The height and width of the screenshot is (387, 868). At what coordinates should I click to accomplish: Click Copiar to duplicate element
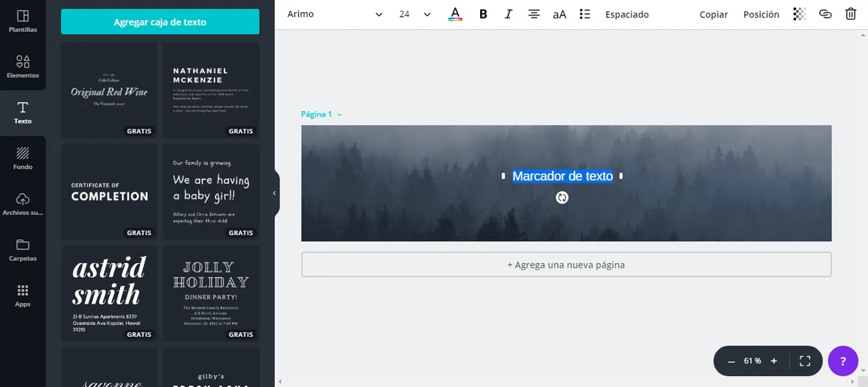click(x=713, y=14)
